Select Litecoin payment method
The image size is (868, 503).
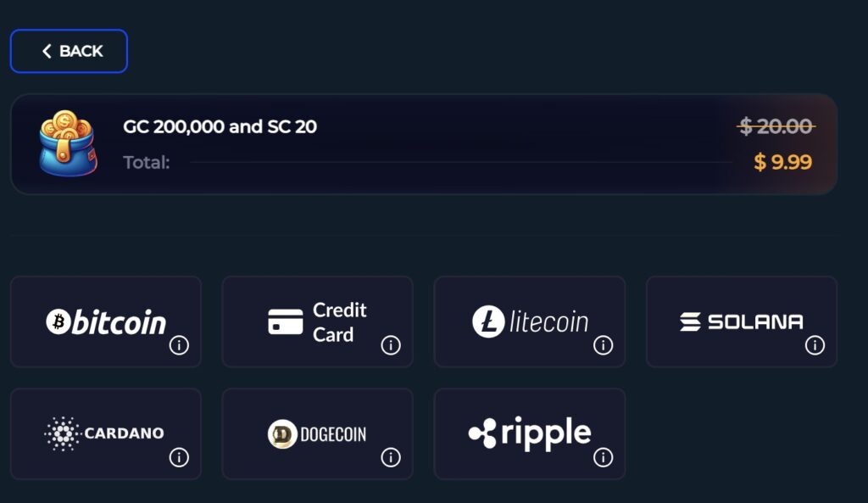tap(530, 321)
